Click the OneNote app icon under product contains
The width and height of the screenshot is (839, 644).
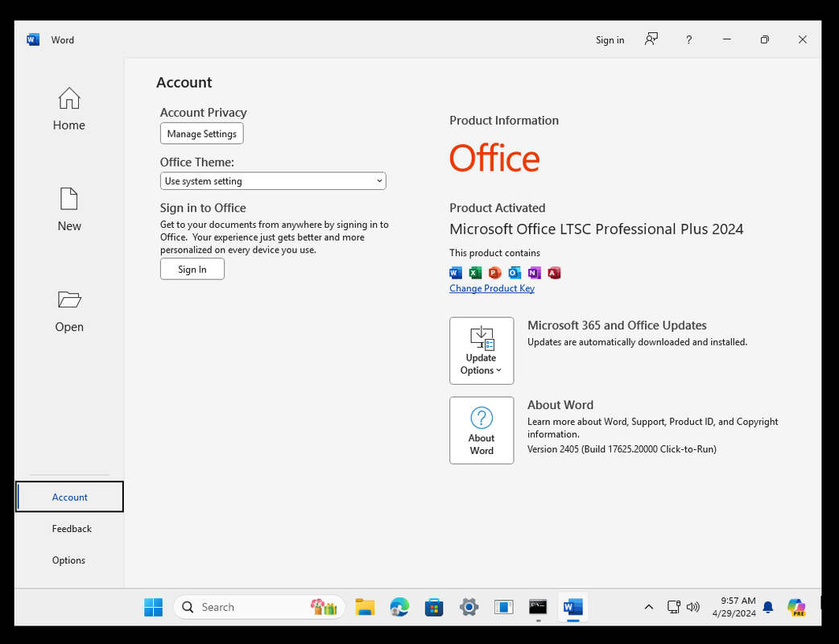534,273
